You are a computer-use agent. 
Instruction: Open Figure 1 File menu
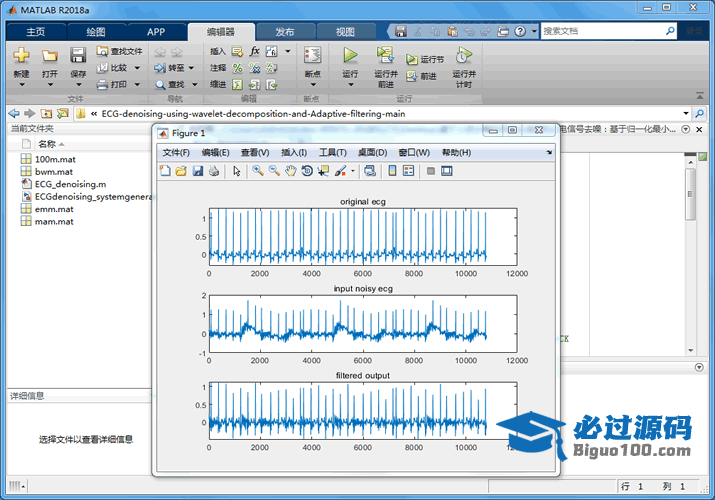point(176,152)
